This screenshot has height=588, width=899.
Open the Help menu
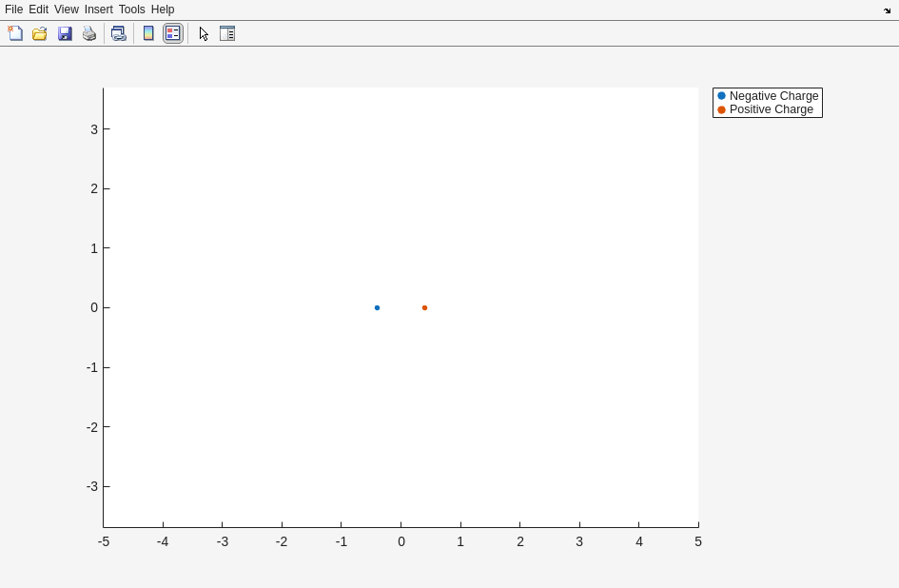point(163,10)
